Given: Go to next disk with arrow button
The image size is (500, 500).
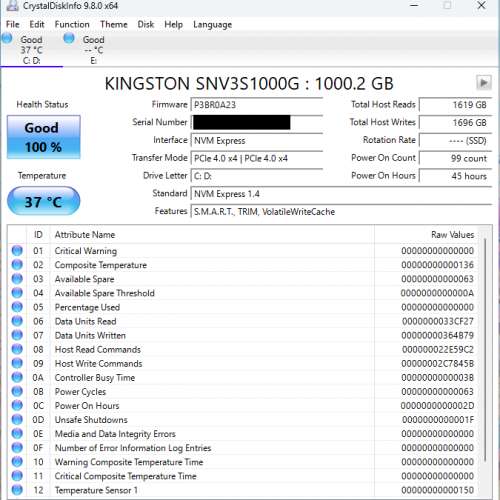Looking at the screenshot, I should pos(483,83).
